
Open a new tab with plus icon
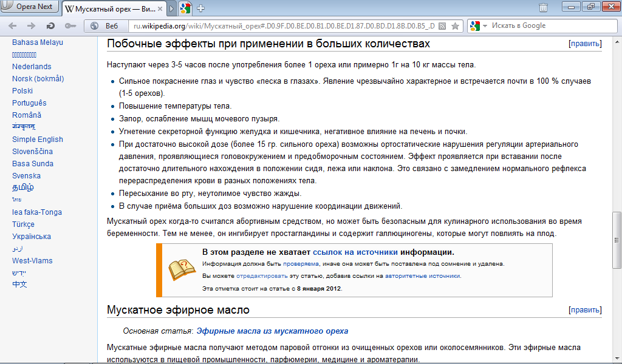click(201, 8)
